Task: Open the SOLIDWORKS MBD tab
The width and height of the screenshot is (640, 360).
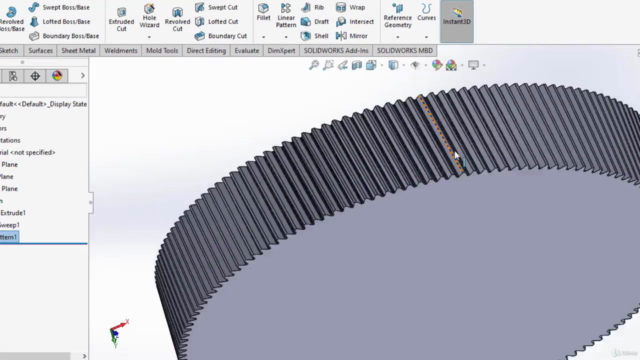Action: (404, 51)
